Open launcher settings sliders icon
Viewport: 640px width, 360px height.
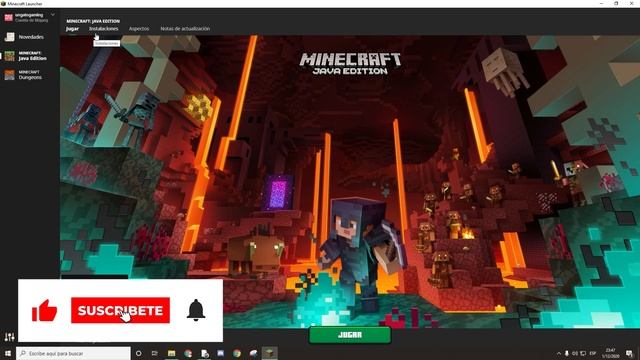[x=9, y=337]
